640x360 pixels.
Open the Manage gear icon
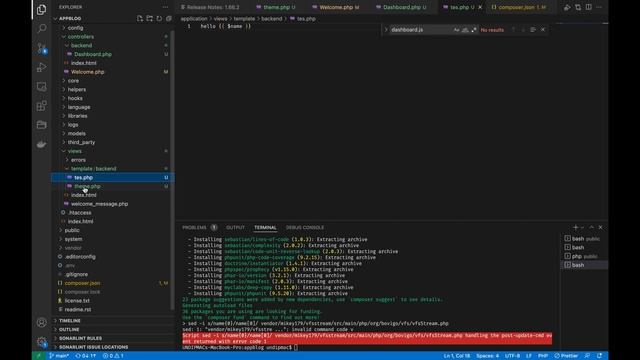pyautogui.click(x=41, y=342)
